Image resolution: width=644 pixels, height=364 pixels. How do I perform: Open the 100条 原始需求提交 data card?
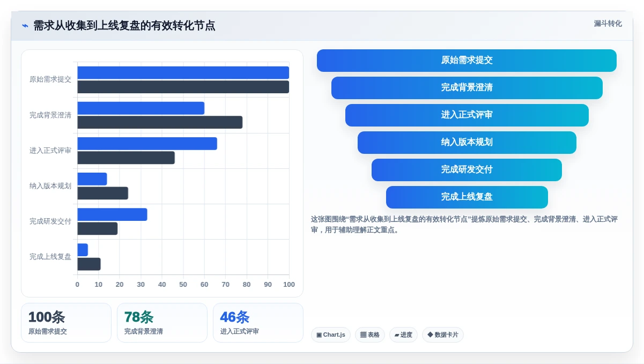[x=66, y=323]
